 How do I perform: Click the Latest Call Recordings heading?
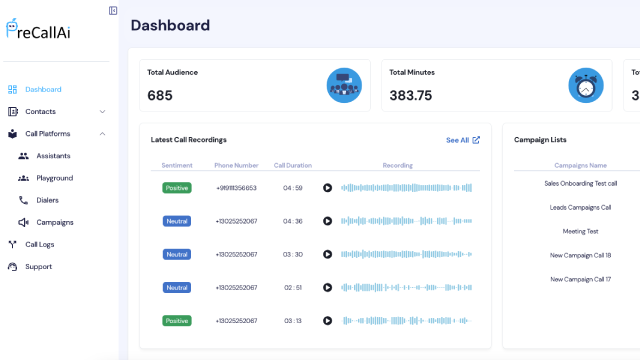[189, 140]
